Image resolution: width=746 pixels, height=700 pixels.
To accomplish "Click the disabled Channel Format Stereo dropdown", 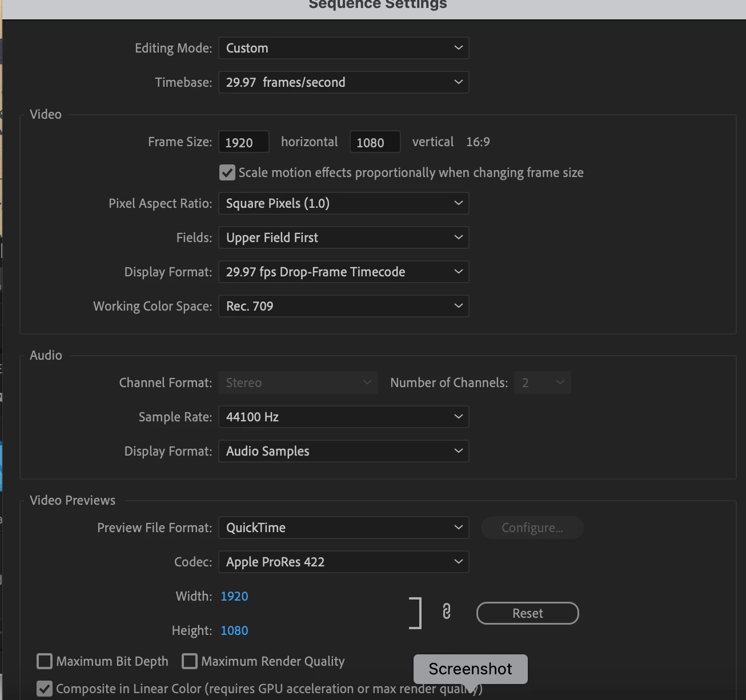I will coord(298,383).
